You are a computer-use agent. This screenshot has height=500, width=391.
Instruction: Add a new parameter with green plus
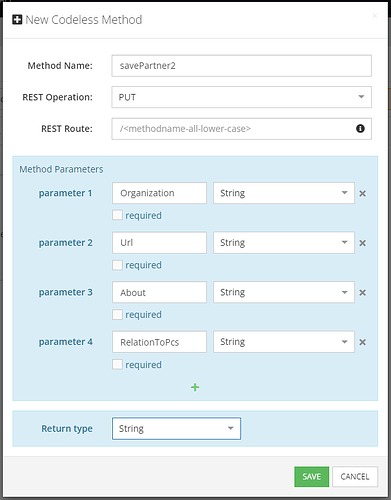(x=195, y=387)
